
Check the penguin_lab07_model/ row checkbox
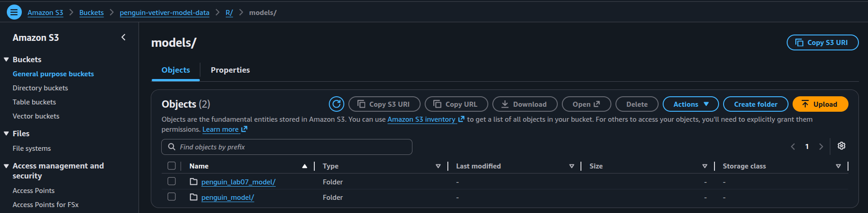(172, 181)
